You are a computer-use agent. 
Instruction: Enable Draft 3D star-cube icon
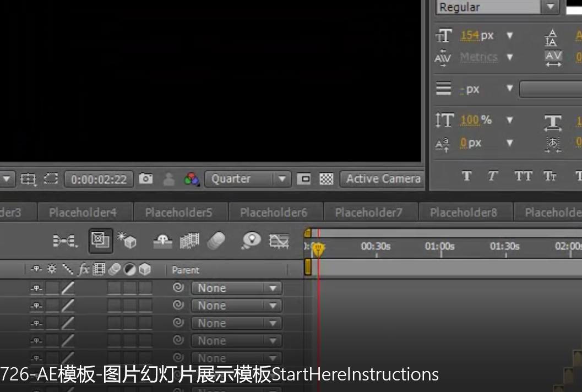[x=127, y=240]
